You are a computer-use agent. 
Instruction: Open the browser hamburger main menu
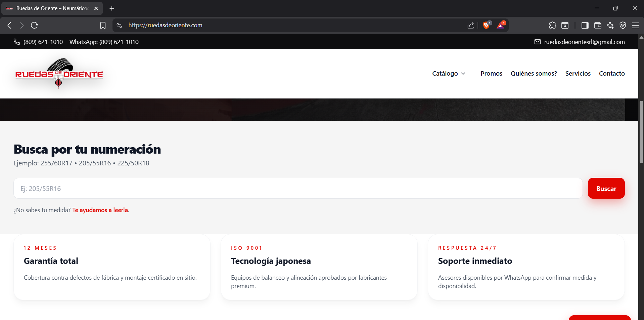point(635,25)
